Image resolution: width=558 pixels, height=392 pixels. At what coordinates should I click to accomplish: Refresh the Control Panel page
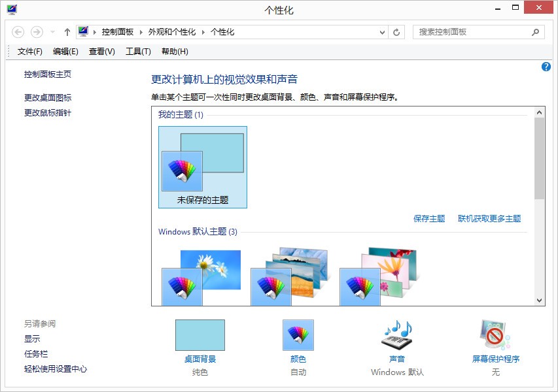point(396,33)
